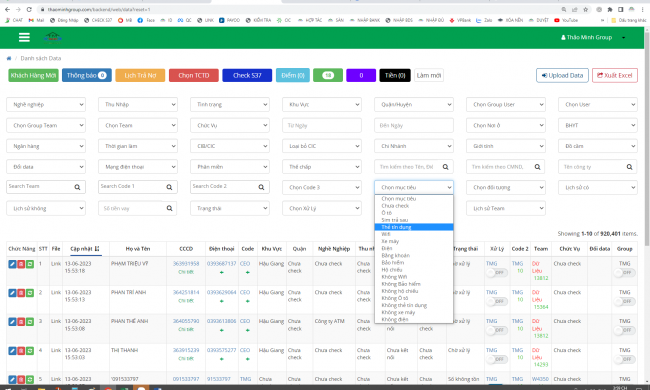Delete row 1 using the red trash icon
Screen dimensions: 650x390
[x=21, y=264]
